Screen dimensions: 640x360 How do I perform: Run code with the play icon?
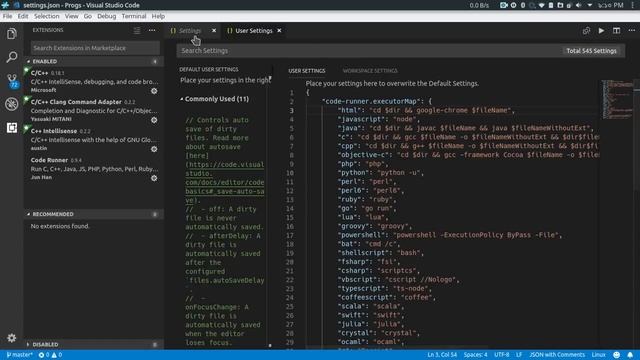(x=601, y=31)
